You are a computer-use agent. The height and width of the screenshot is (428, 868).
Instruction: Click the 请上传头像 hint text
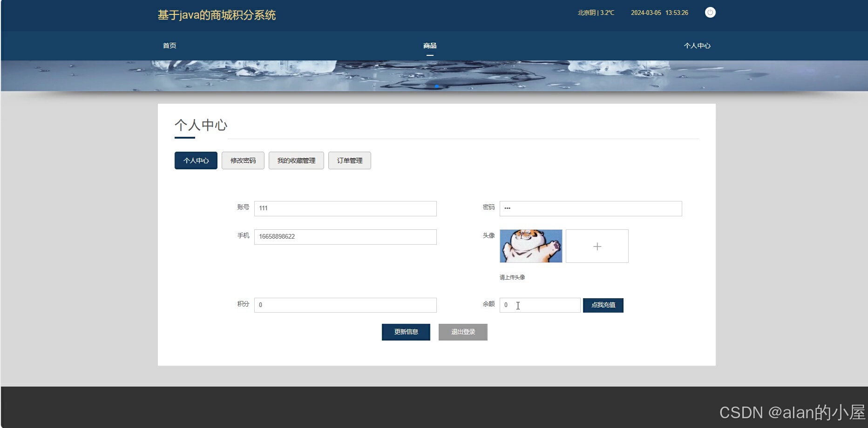[x=512, y=277]
